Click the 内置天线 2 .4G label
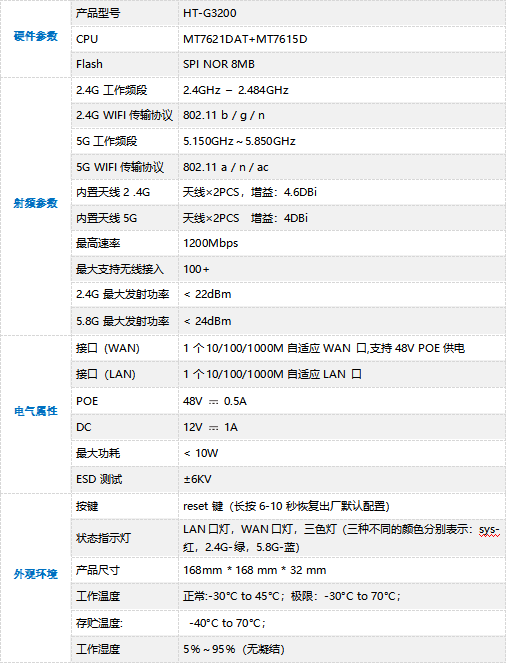The width and height of the screenshot is (507, 664). coord(113,192)
